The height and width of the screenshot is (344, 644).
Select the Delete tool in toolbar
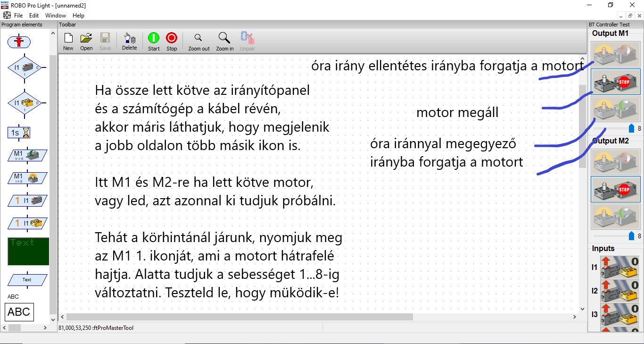(x=129, y=42)
